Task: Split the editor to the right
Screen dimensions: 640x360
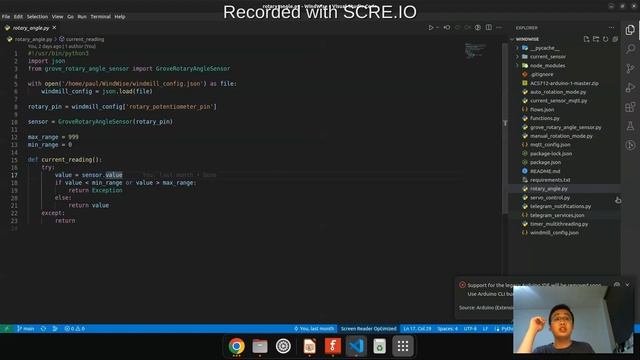Action: tap(489, 27)
